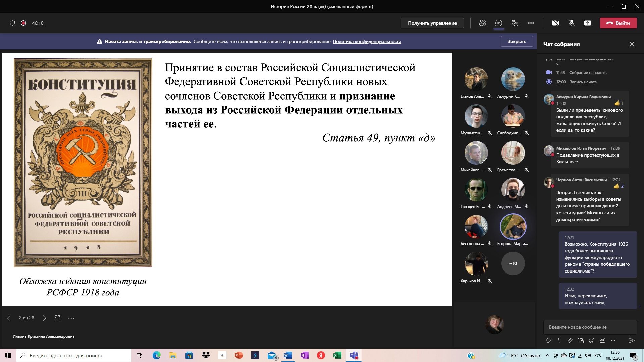The image size is (644, 362).
Task: Go to next slide arrow
Action: [x=44, y=318]
